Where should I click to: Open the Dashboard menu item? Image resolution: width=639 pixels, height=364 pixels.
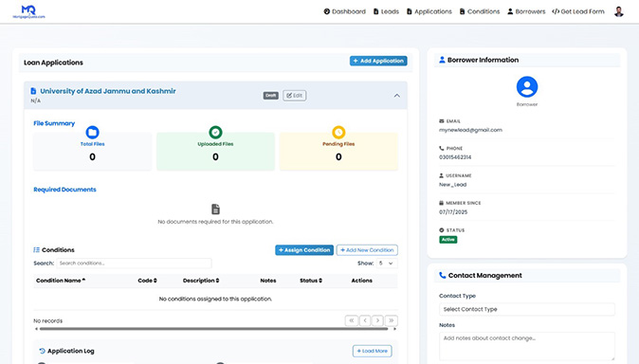[x=345, y=11]
